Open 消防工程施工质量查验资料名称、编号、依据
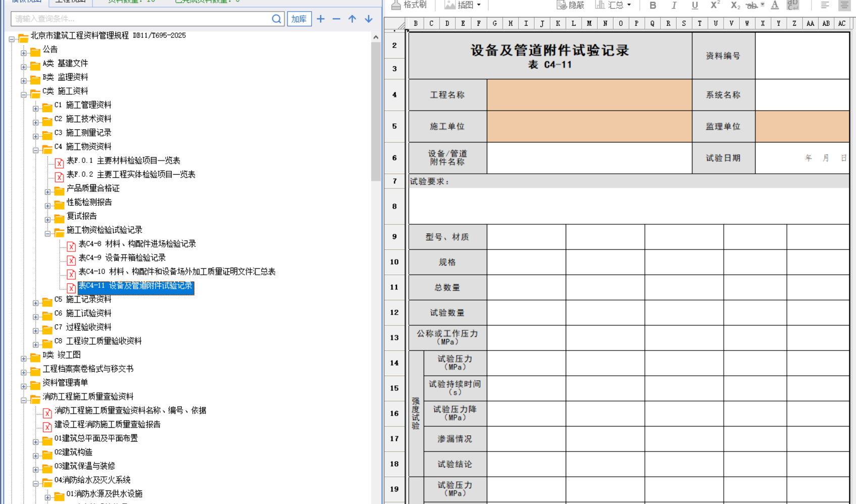Screen dimensions: 856x504 tap(130, 411)
